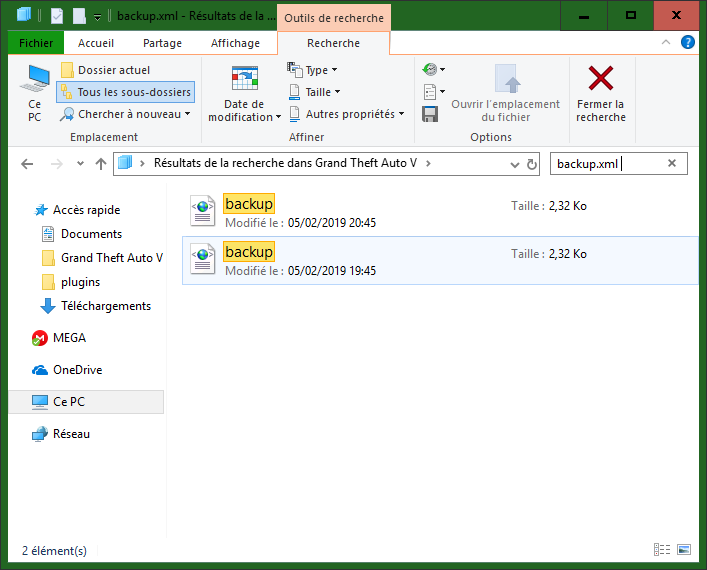The width and height of the screenshot is (707, 570).
Task: Click icon of backup file from 20:45
Action: [x=202, y=210]
